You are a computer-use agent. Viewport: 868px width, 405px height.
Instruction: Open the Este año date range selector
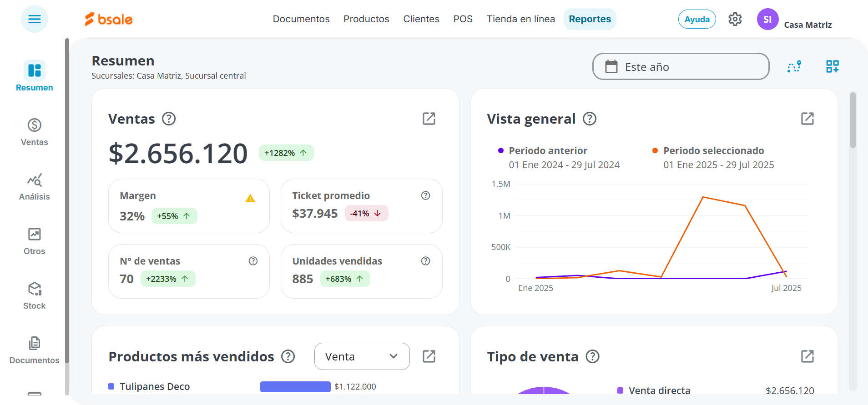point(681,66)
